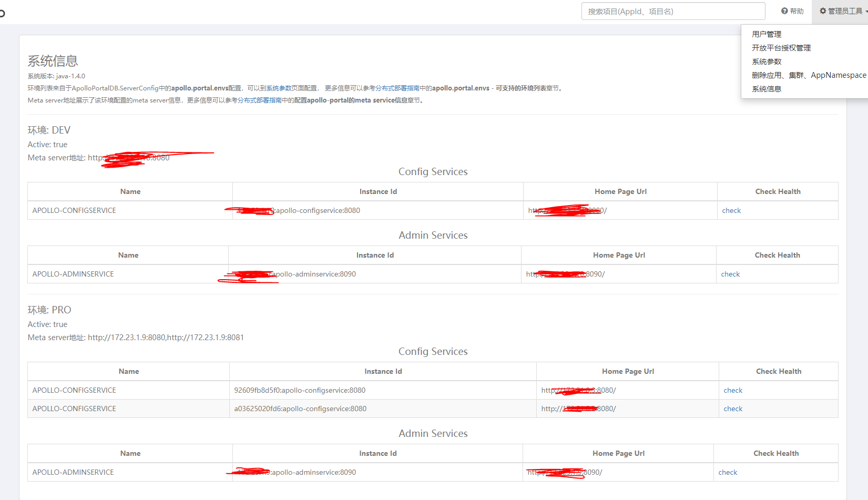Viewport: 868px width, 500px height.
Task: Open 用户管理 from the admin menu
Action: (x=767, y=34)
